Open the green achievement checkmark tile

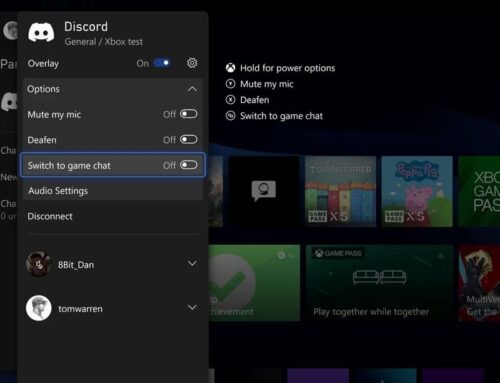click(x=254, y=283)
